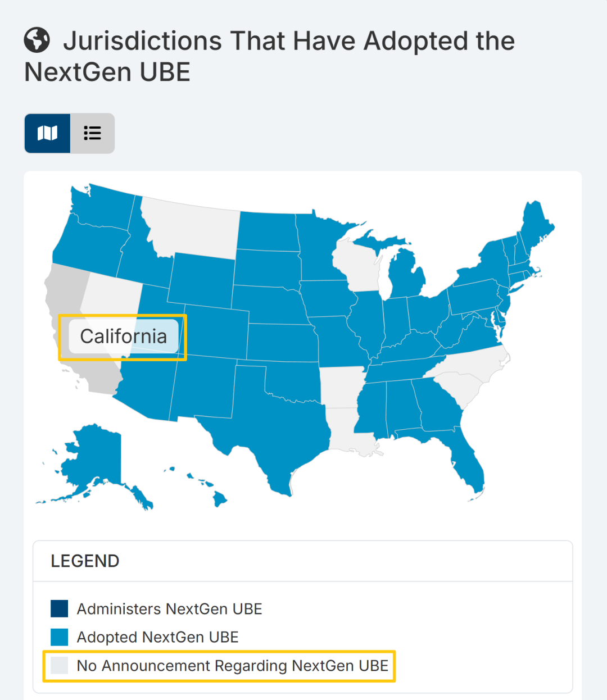Screen dimensions: 607x700
Task: Click the globe icon beside the heading
Action: [37, 40]
